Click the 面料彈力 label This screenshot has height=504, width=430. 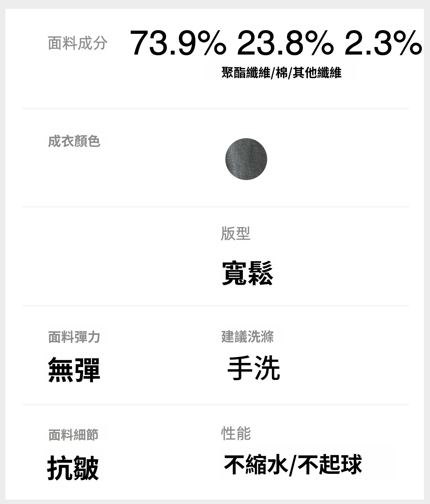coord(74,337)
